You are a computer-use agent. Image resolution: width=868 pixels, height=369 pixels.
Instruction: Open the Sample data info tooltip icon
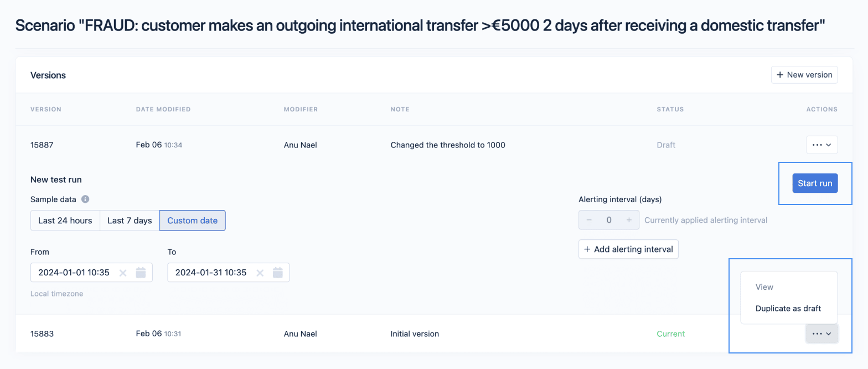(x=84, y=199)
